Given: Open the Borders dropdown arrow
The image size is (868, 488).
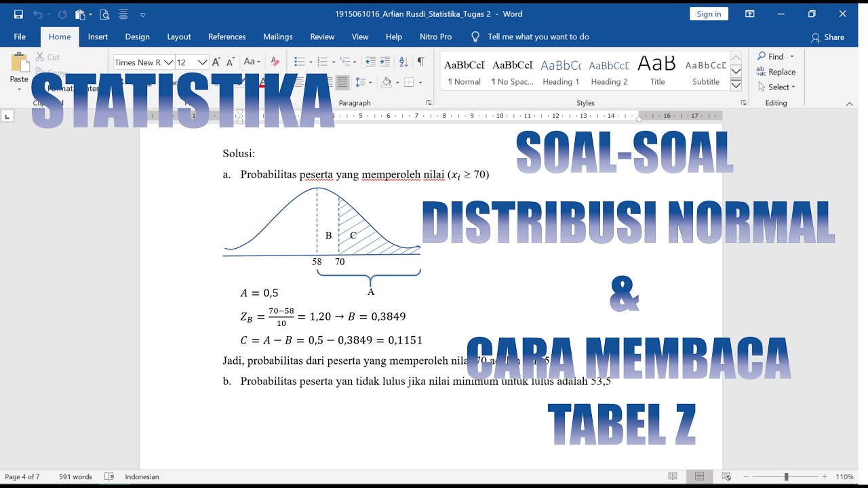Looking at the screenshot, I should [x=420, y=82].
